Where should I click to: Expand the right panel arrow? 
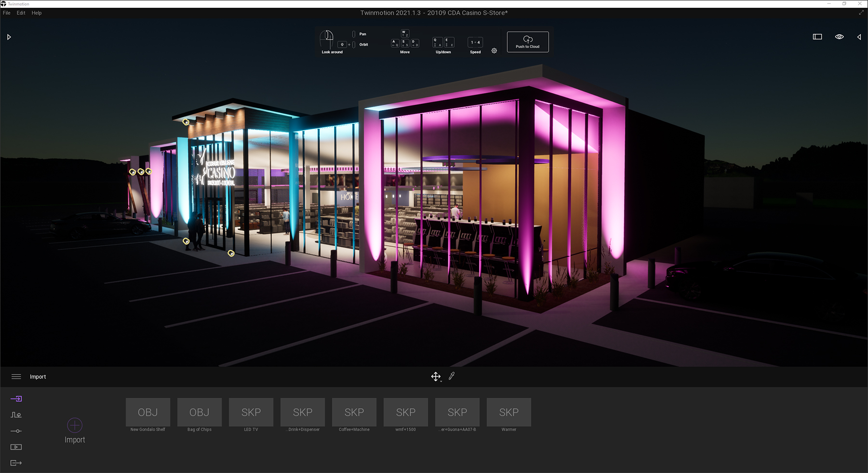pyautogui.click(x=859, y=37)
